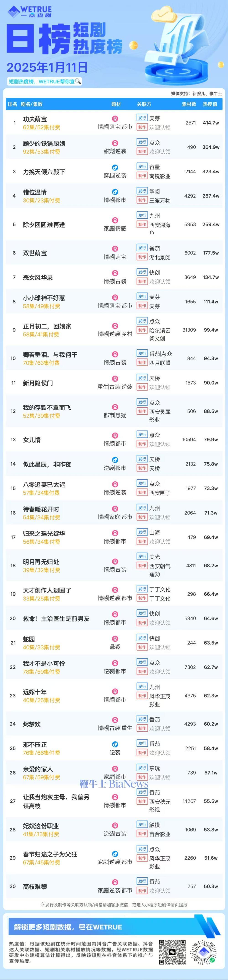This screenshot has width=228, height=980.
Task: Click 欢迎认领 link for 功夫萌宝
Action: [x=159, y=127]
